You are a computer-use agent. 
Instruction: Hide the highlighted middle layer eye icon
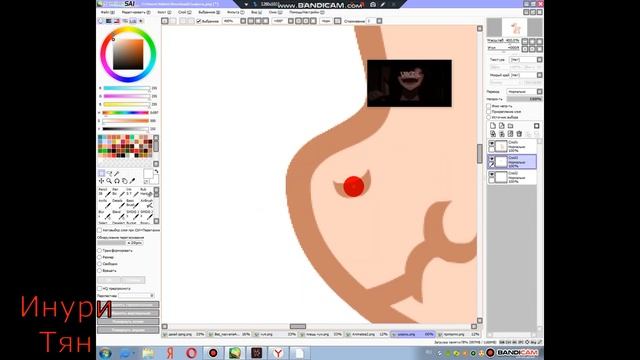tap(492, 159)
